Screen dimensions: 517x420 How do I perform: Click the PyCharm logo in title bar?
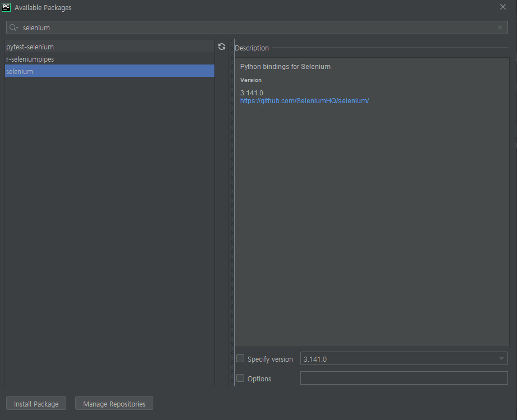pos(6,7)
